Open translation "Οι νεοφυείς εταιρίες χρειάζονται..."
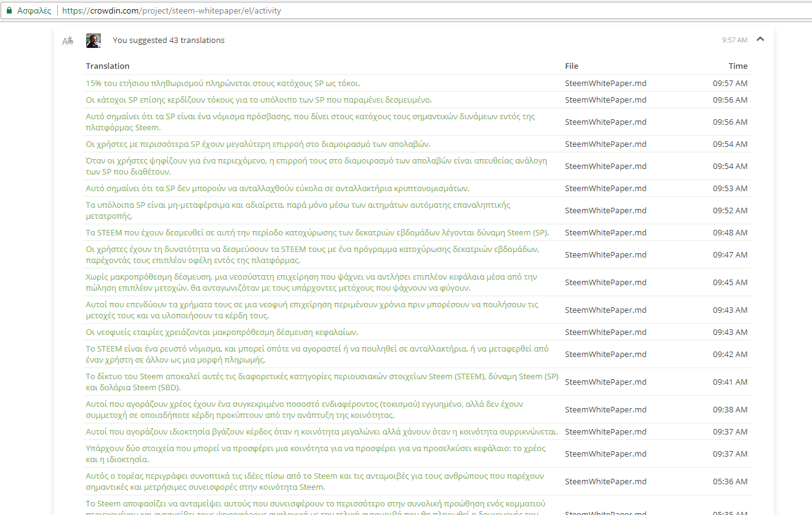812x515 pixels. coord(222,332)
